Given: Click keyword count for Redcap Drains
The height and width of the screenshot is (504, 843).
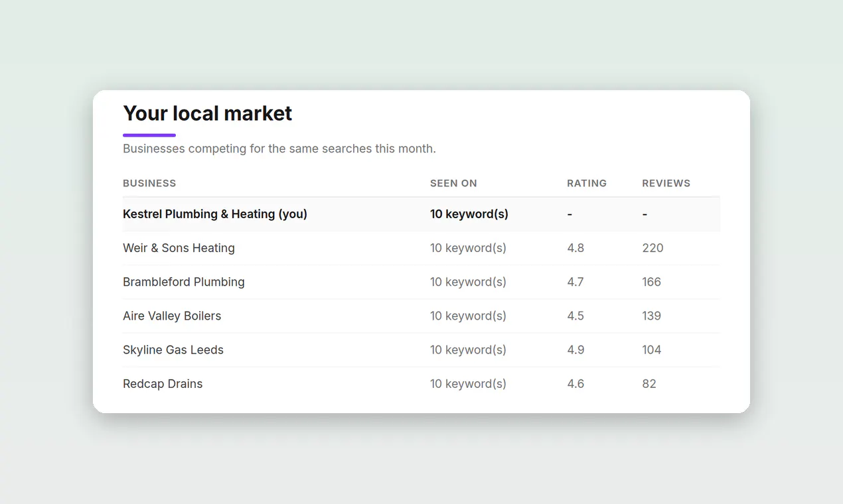Looking at the screenshot, I should point(468,383).
